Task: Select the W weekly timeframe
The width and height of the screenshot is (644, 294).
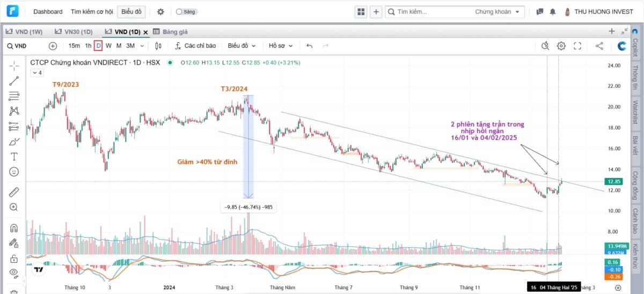Action: [108, 46]
